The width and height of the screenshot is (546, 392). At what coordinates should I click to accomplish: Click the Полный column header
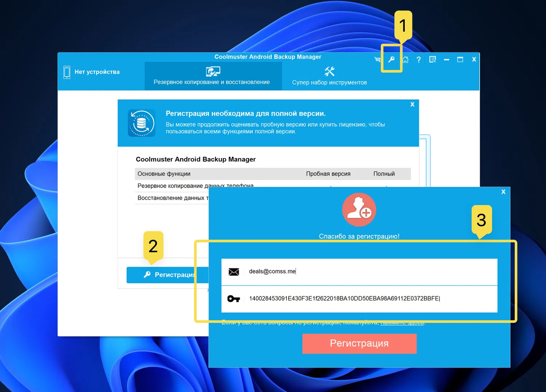point(384,174)
